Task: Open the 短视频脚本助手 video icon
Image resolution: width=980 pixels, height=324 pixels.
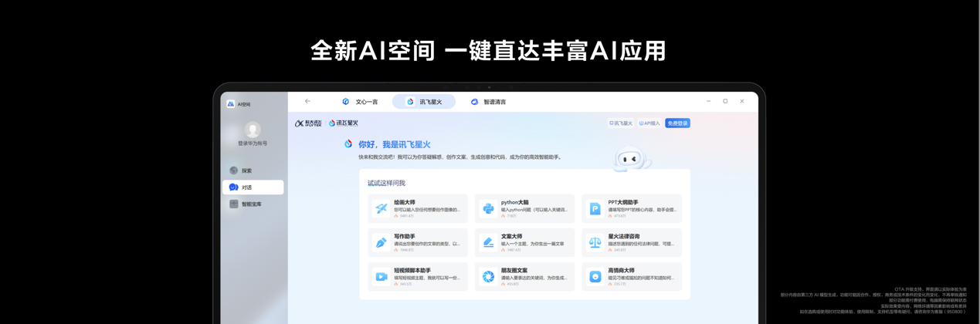Action: [381, 276]
